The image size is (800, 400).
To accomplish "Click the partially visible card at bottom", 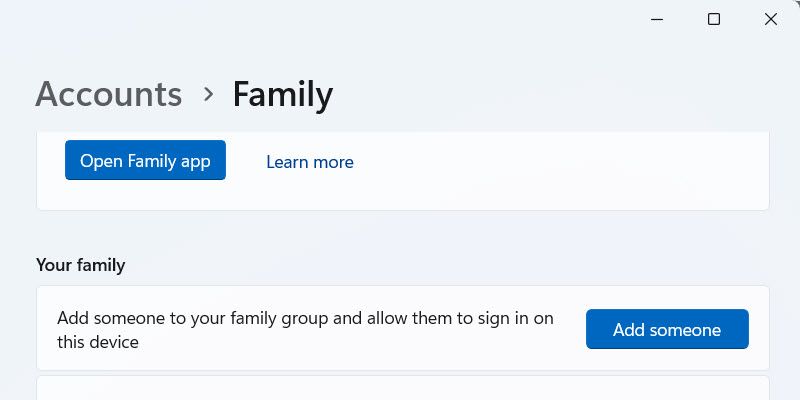I will click(x=402, y=388).
